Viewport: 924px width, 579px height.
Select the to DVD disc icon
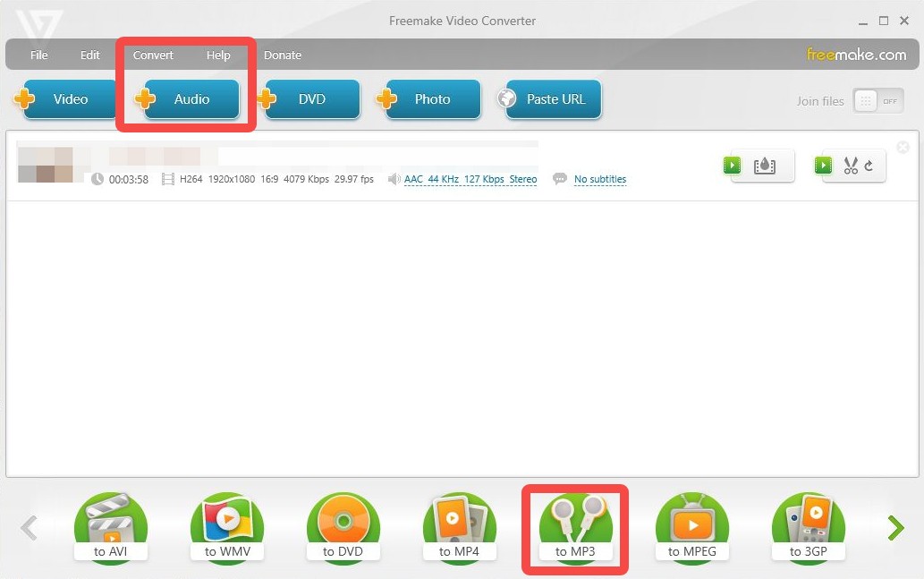coord(343,528)
